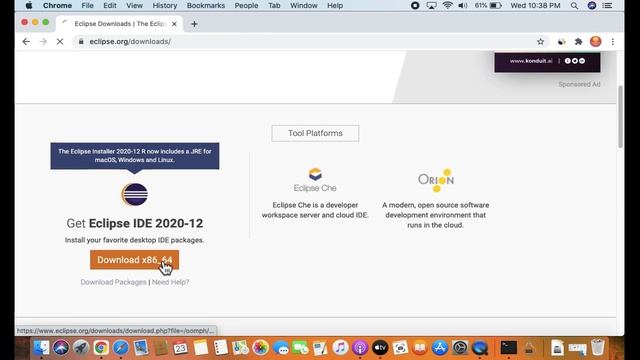This screenshot has height=360, width=640.
Task: Open Chrome from the Dock
Action: [x=101, y=348]
